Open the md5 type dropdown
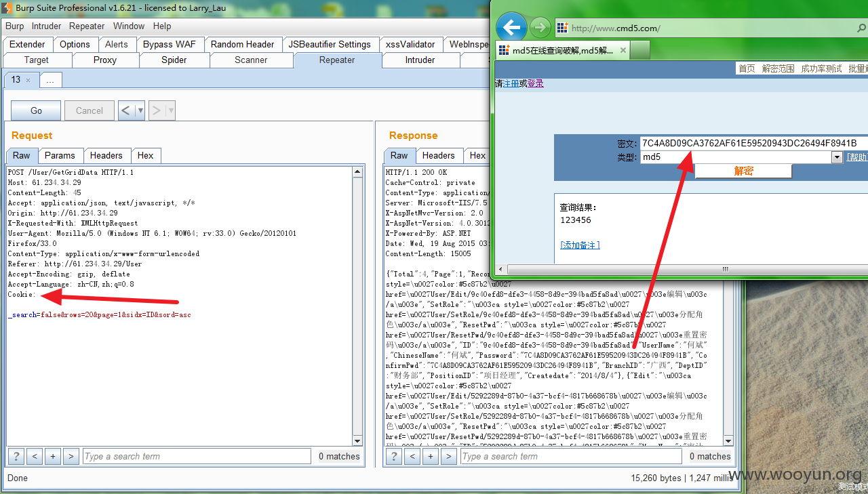The width and height of the screenshot is (868, 494). [x=837, y=157]
